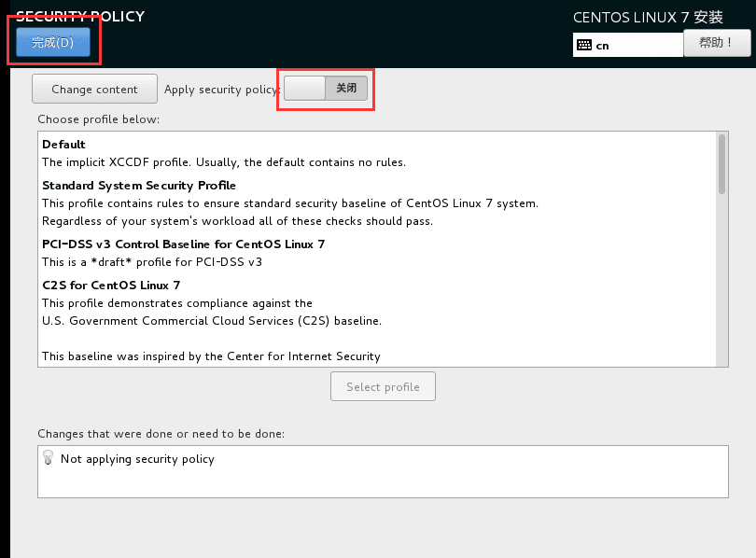Toggle the Apply security policy switch
Screen dimensions: 756x558
(326, 89)
